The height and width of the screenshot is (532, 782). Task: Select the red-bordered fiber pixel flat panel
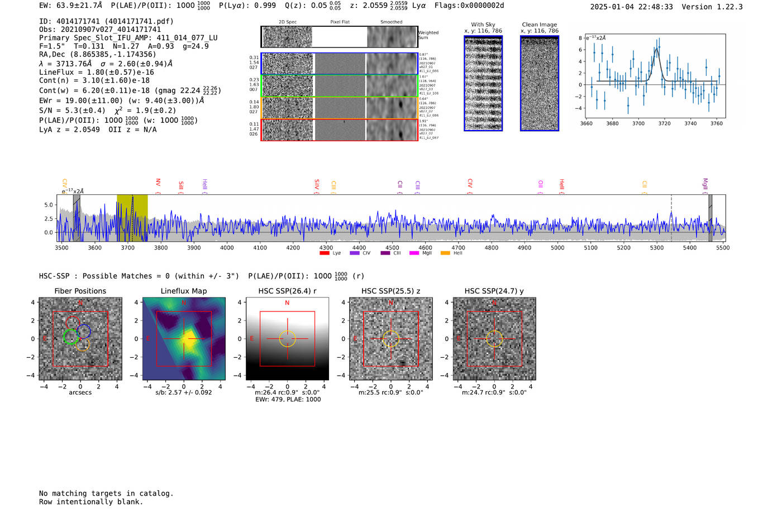340,130
